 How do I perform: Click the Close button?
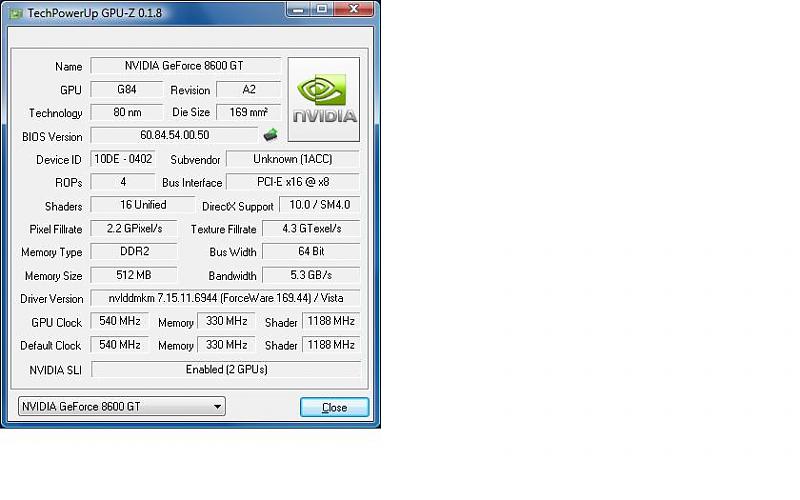point(334,407)
